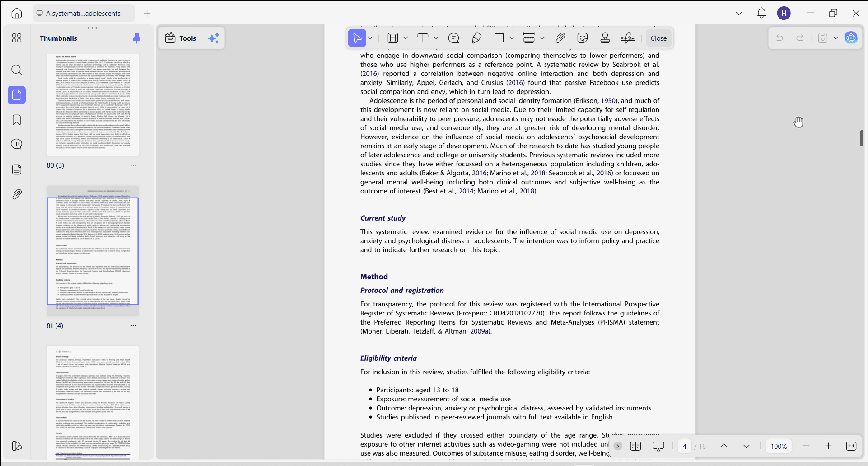Open the 2009a citation link
Viewport: 868px width, 466px height.
tap(479, 331)
